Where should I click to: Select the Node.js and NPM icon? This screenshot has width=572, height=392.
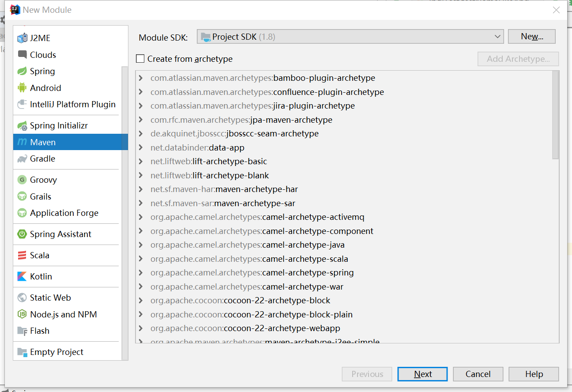tap(22, 314)
